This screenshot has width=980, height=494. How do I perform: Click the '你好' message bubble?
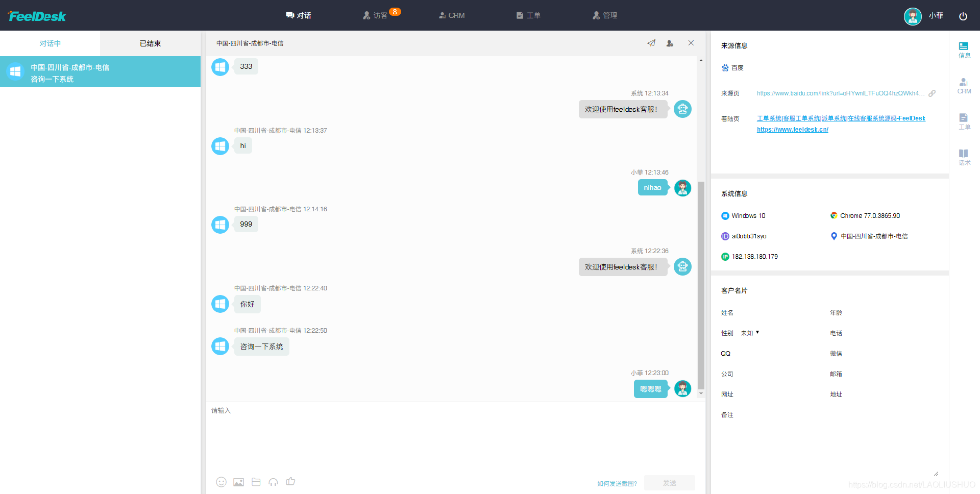[x=248, y=304]
